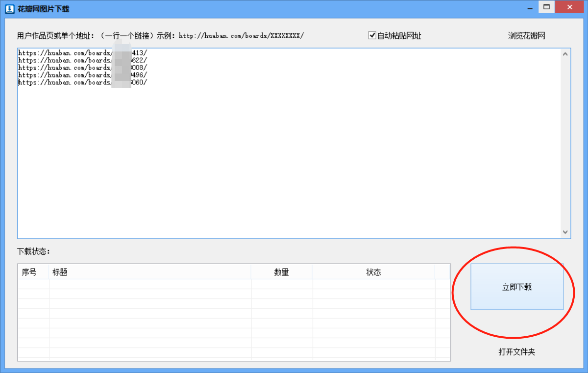Click the 标题 column header
This screenshot has height=373, width=588.
pyautogui.click(x=150, y=272)
